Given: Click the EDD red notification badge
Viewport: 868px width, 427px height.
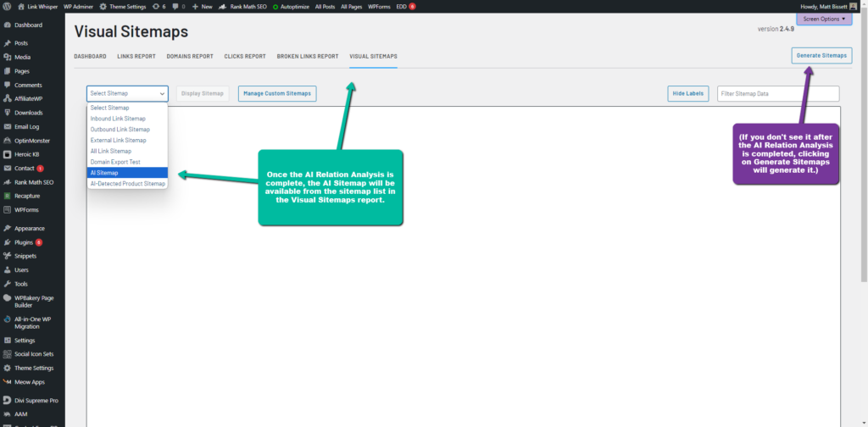Looking at the screenshot, I should (413, 7).
